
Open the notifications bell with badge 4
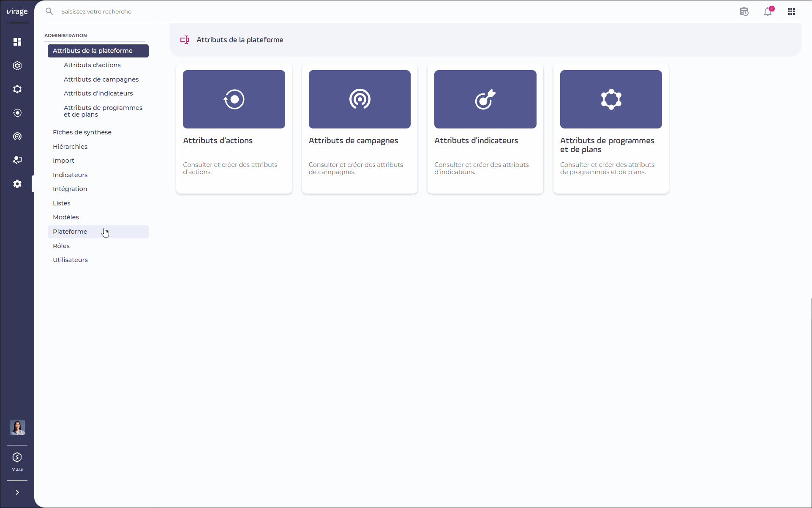point(768,11)
